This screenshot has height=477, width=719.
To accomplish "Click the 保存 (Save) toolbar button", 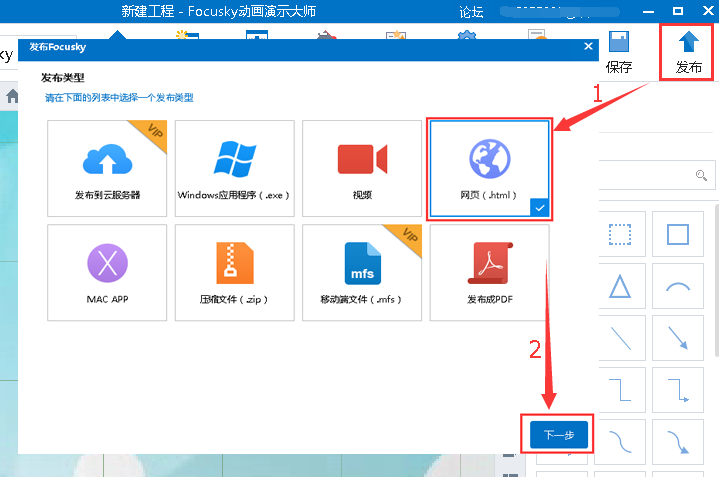I will click(619, 52).
